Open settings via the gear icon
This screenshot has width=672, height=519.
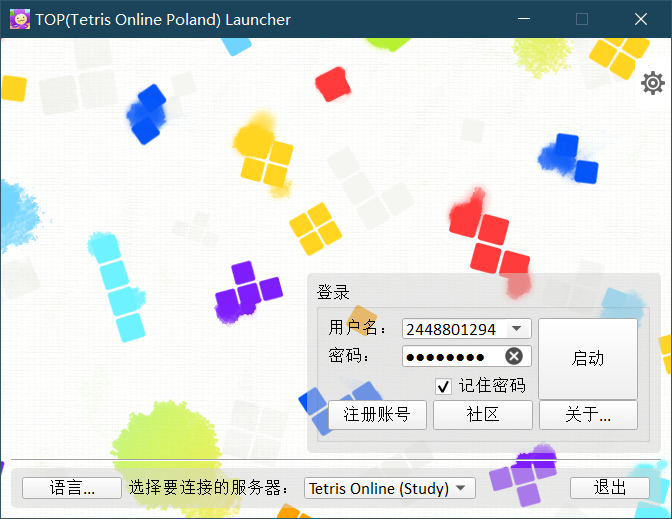(652, 83)
